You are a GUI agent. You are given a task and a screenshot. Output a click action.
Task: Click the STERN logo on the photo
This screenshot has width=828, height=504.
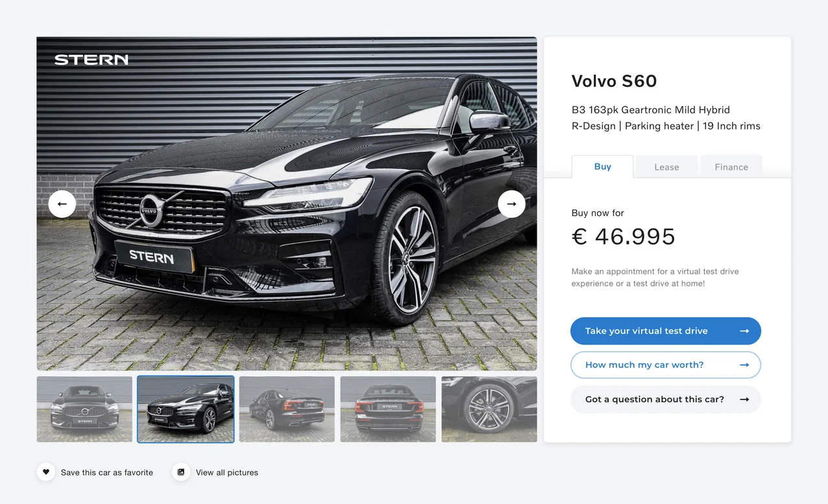[91, 60]
